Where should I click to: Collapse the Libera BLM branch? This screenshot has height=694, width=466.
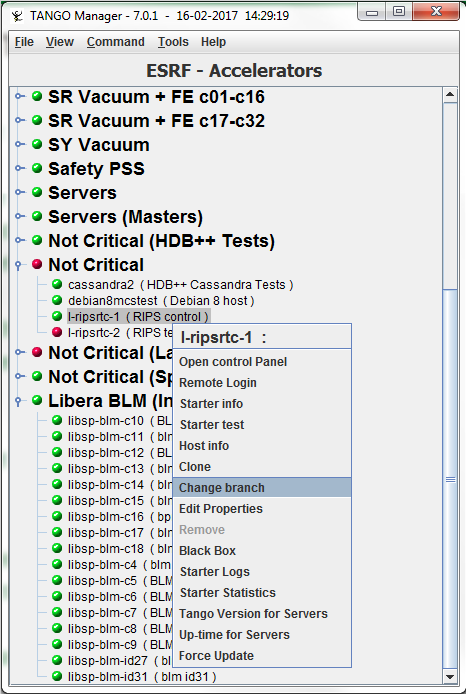pyautogui.click(x=19, y=401)
